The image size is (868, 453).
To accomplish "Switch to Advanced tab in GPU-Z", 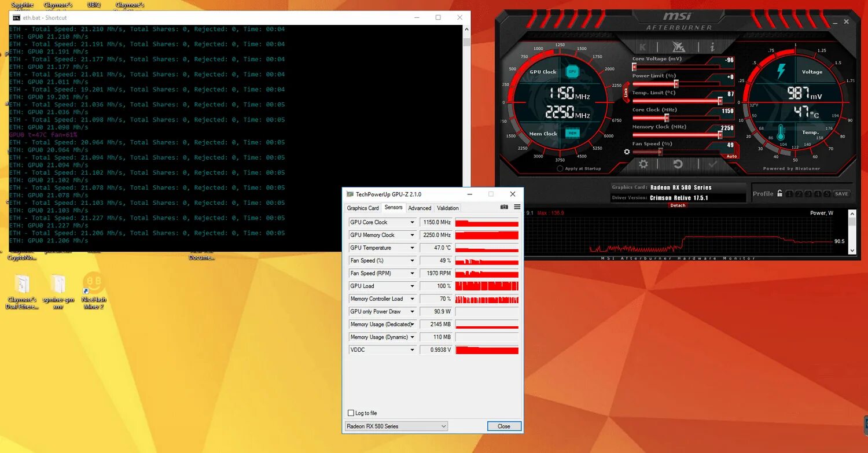I will pyautogui.click(x=420, y=208).
